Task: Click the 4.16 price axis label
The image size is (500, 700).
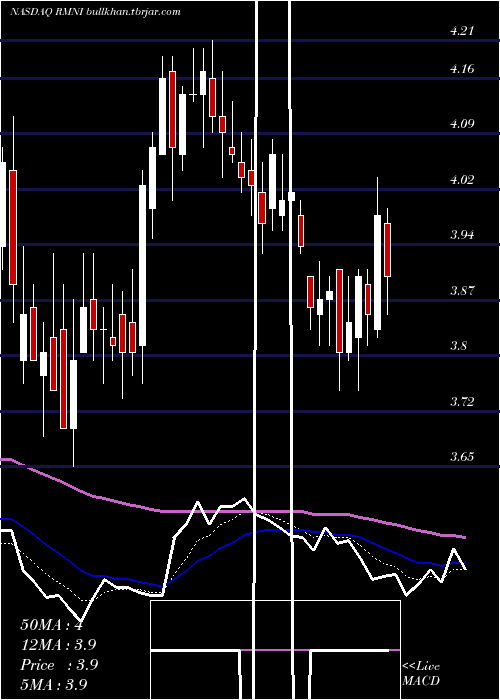Action: pos(462,69)
